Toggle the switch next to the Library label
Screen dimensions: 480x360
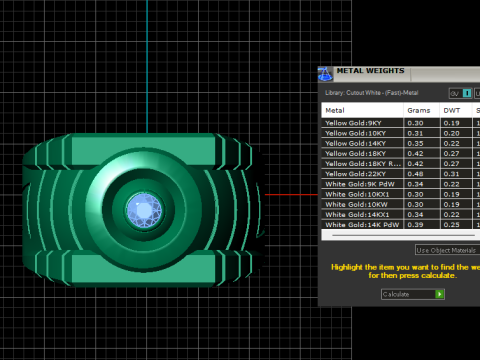[x=460, y=93]
